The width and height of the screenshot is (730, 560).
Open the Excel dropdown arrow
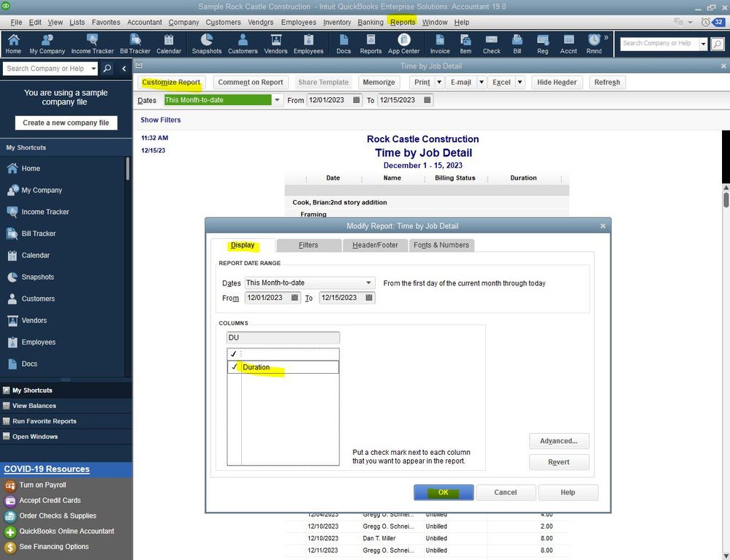(x=520, y=83)
